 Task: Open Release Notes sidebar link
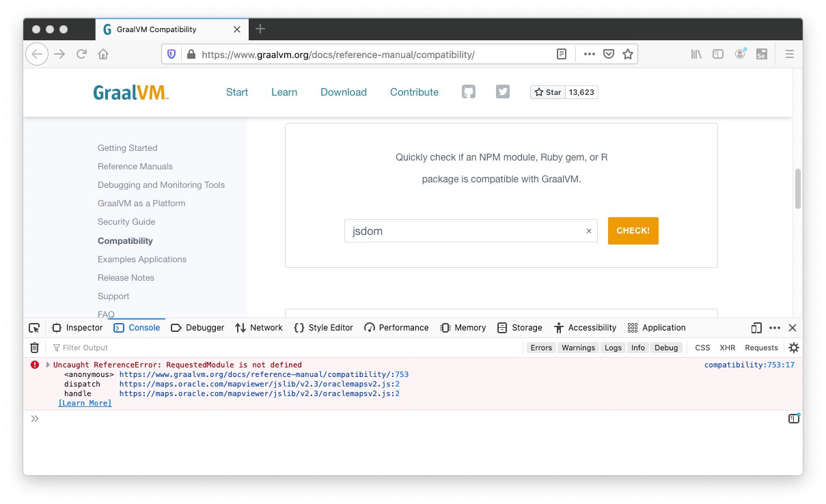(126, 277)
